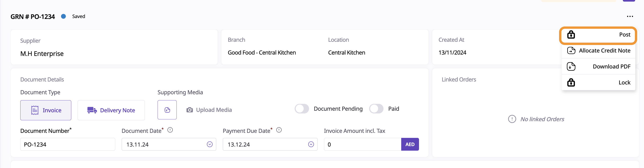Click the Download PDF file icon
644x168 pixels.
[571, 66]
